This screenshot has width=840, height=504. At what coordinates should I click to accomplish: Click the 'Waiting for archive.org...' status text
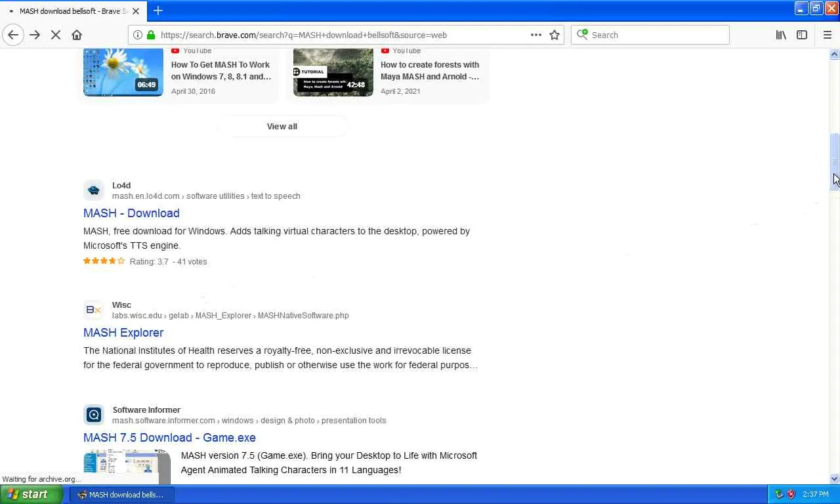(x=41, y=479)
